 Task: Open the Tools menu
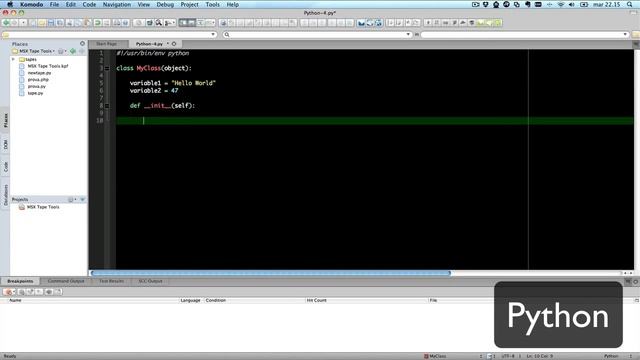point(212,4)
